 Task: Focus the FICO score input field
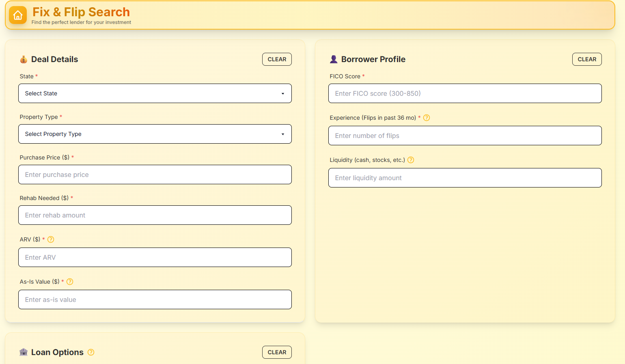[465, 93]
